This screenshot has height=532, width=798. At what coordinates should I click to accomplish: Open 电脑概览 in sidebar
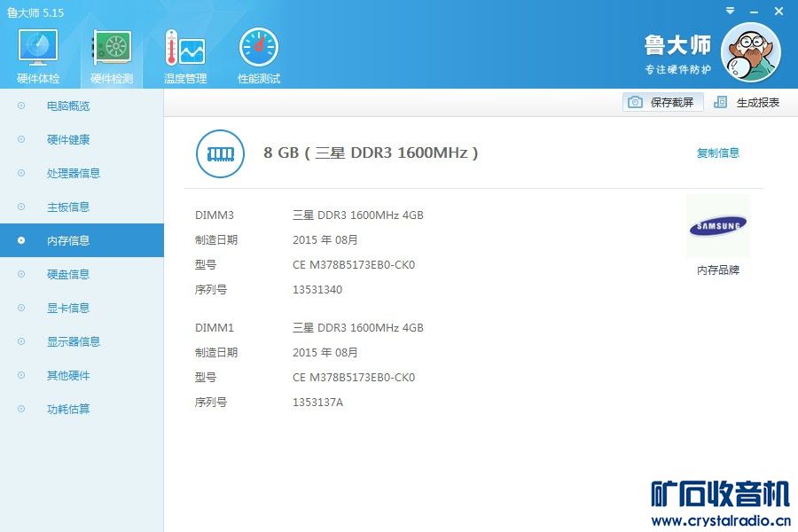click(82, 106)
